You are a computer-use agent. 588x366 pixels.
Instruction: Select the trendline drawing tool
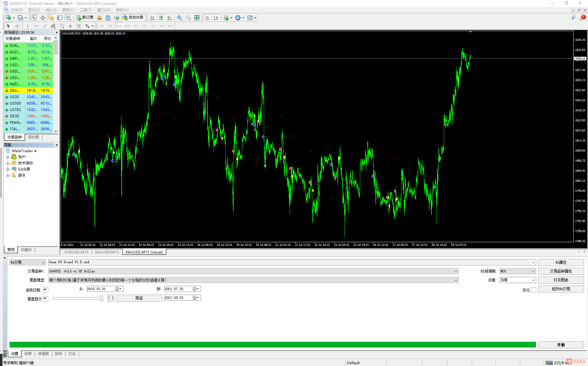[45, 26]
